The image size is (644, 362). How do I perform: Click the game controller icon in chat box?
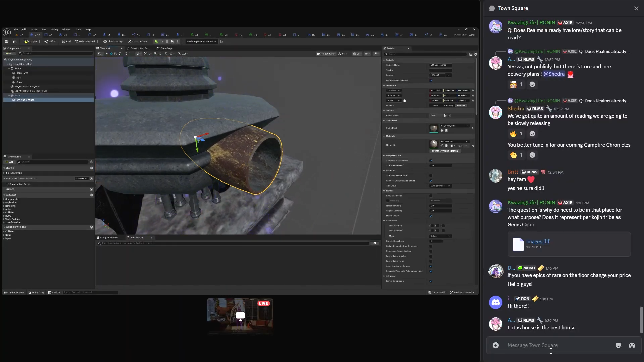click(632, 345)
